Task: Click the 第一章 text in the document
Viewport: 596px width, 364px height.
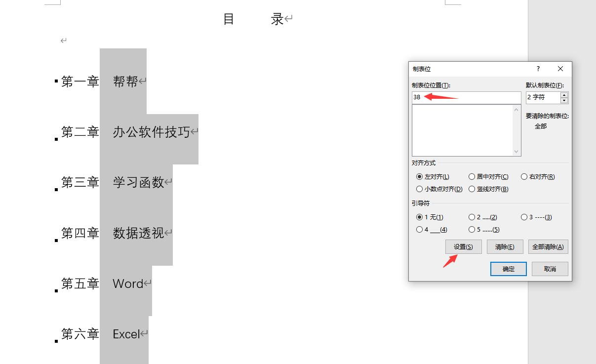Action: [79, 81]
